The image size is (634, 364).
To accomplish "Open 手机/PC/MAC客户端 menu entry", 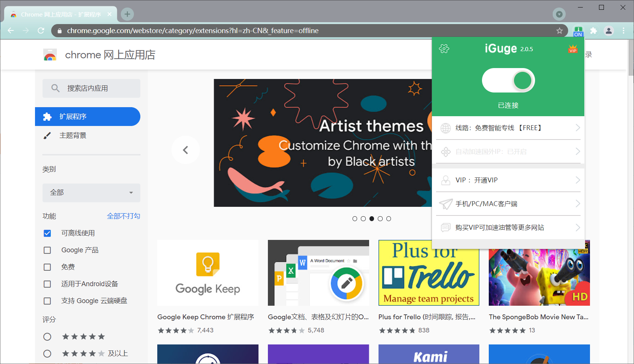I will coord(508,204).
